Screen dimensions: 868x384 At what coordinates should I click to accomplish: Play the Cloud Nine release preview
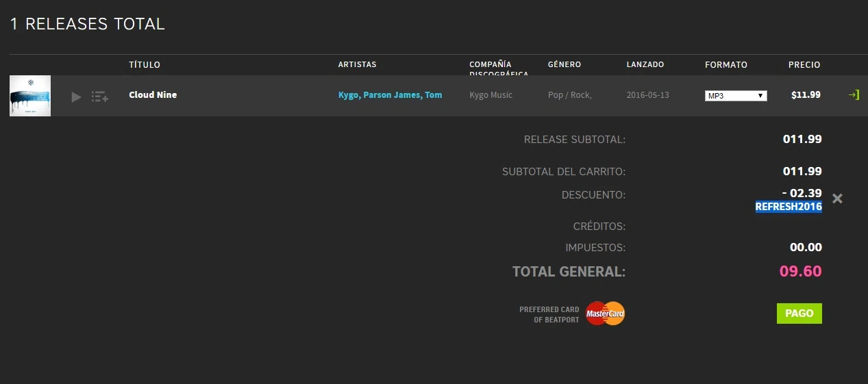click(x=76, y=97)
